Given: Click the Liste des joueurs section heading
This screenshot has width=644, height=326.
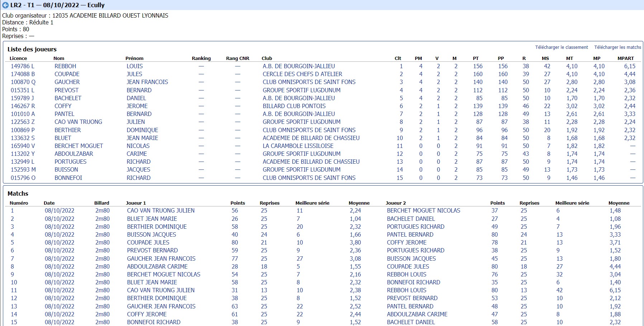Looking at the screenshot, I should (32, 49).
